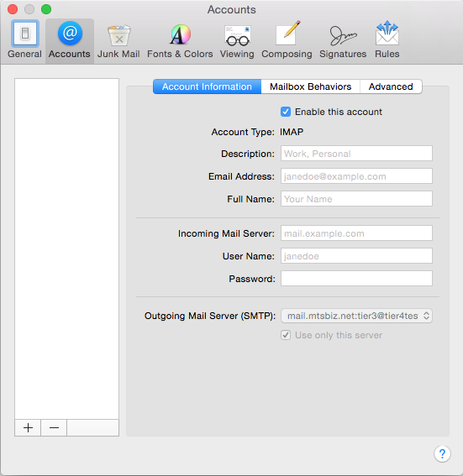Add a new account with plus button

point(28,428)
